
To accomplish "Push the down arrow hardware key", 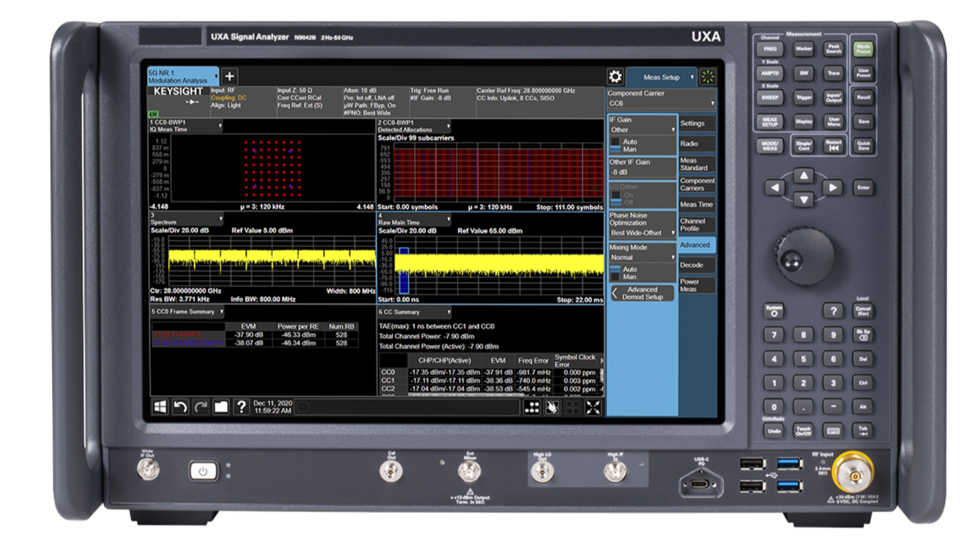I will [x=804, y=199].
